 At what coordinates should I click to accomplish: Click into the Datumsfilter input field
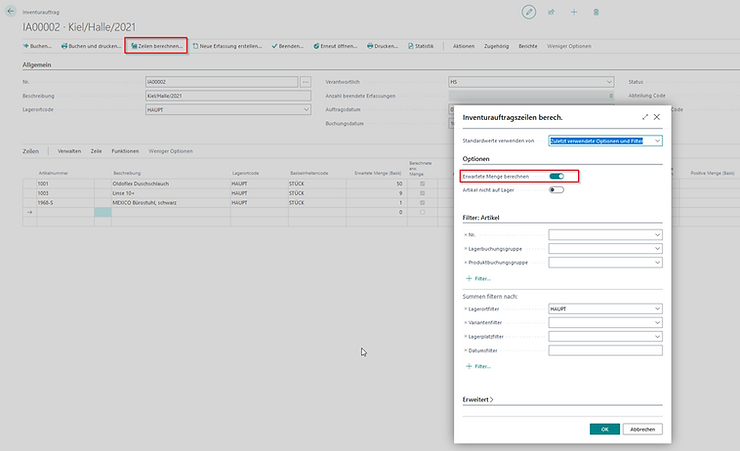(605, 351)
